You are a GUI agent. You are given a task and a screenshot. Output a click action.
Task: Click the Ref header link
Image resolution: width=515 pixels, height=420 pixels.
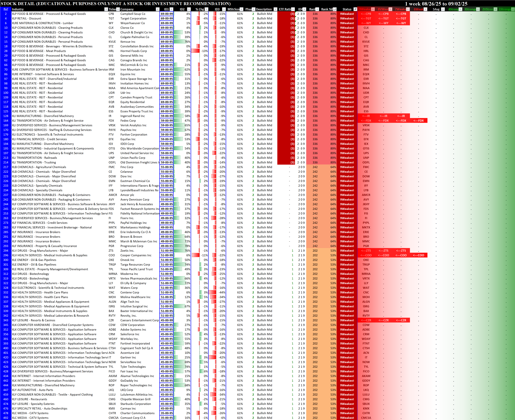coord(6,9)
